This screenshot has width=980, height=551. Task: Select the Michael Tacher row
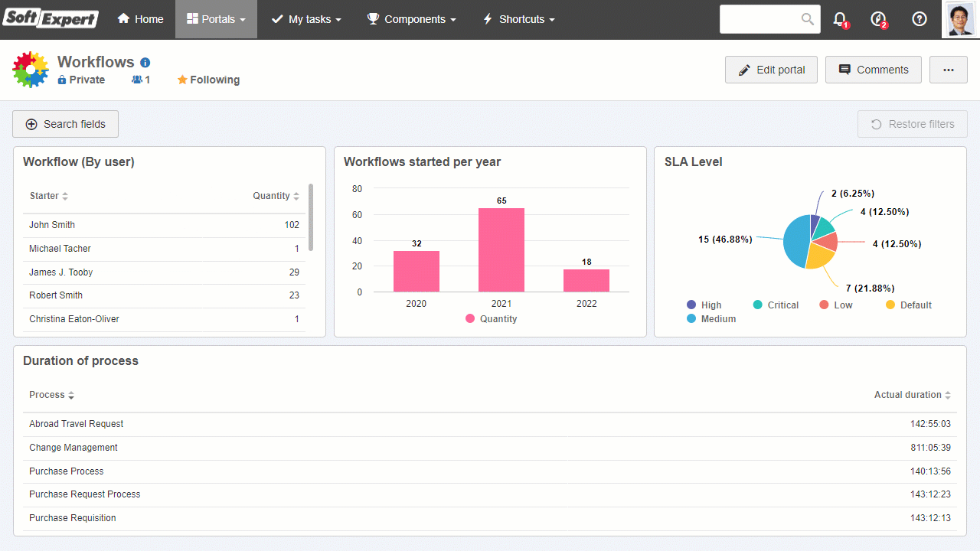[164, 249]
